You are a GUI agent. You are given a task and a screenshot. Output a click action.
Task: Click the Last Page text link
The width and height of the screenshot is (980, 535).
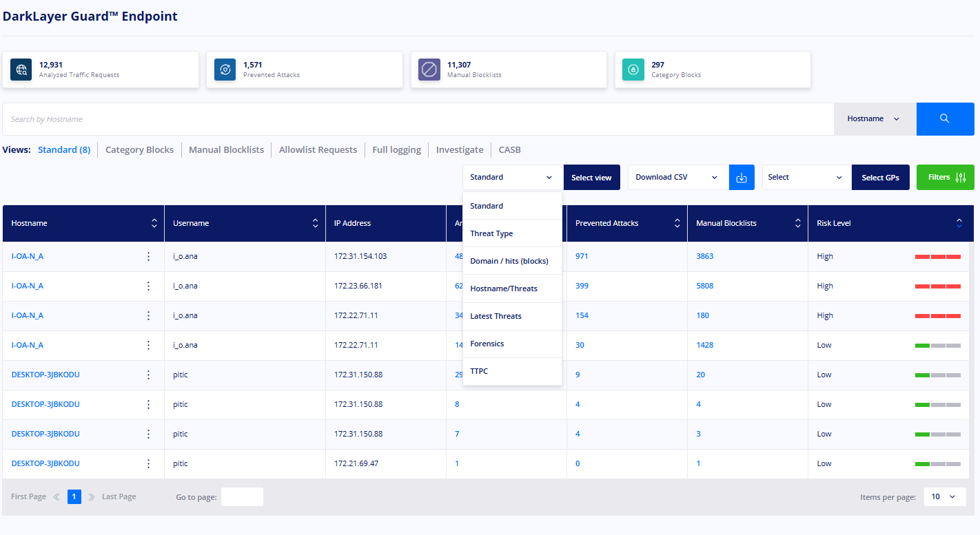point(119,497)
